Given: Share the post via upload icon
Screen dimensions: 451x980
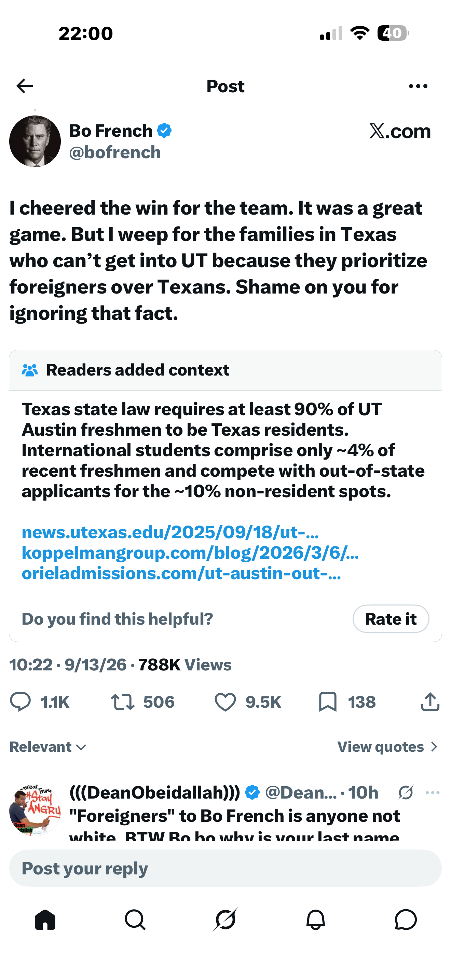Looking at the screenshot, I should point(430,702).
